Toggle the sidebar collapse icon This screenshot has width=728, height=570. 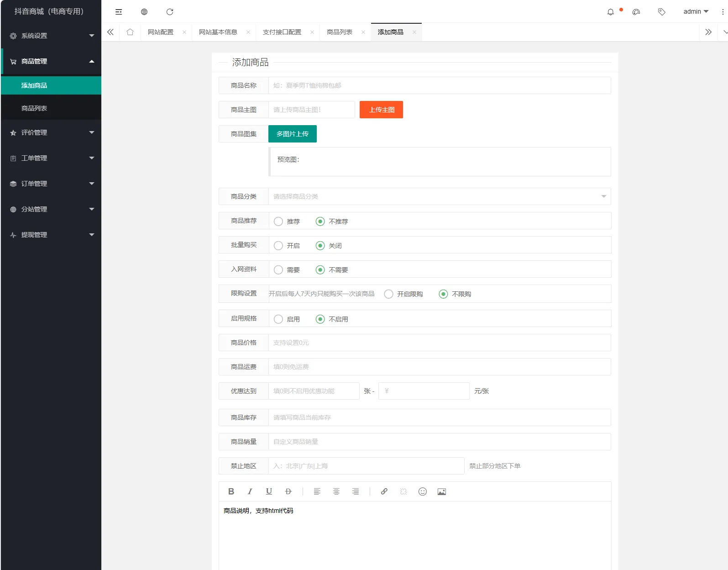119,12
